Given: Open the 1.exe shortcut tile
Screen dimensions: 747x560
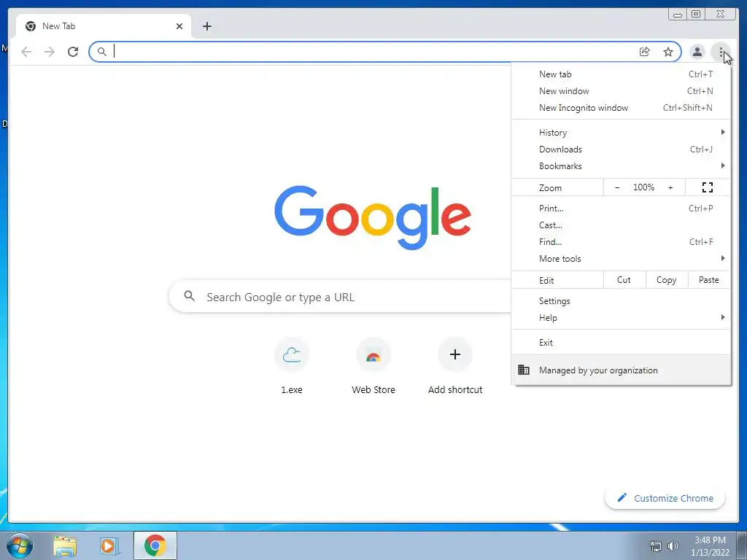Looking at the screenshot, I should 292,366.
